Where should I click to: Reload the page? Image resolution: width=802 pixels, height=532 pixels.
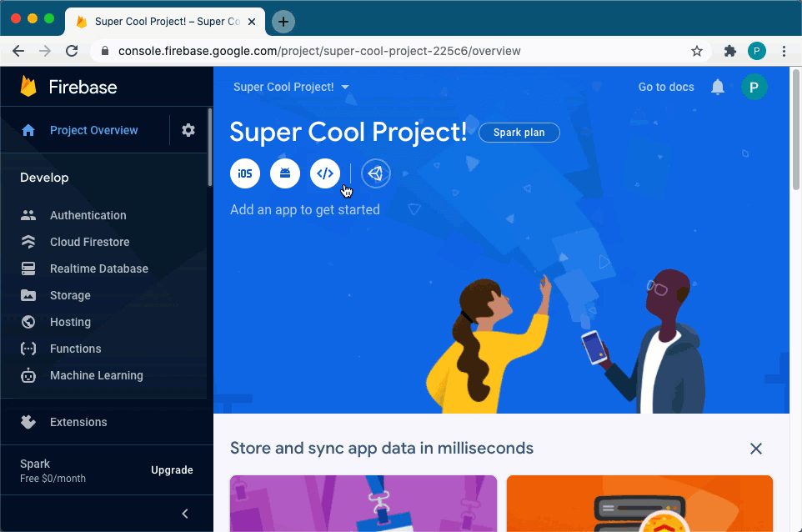(x=72, y=51)
